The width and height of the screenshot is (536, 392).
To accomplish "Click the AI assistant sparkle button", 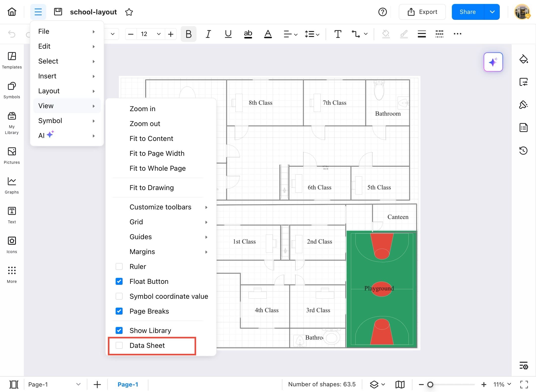I will pos(493,62).
